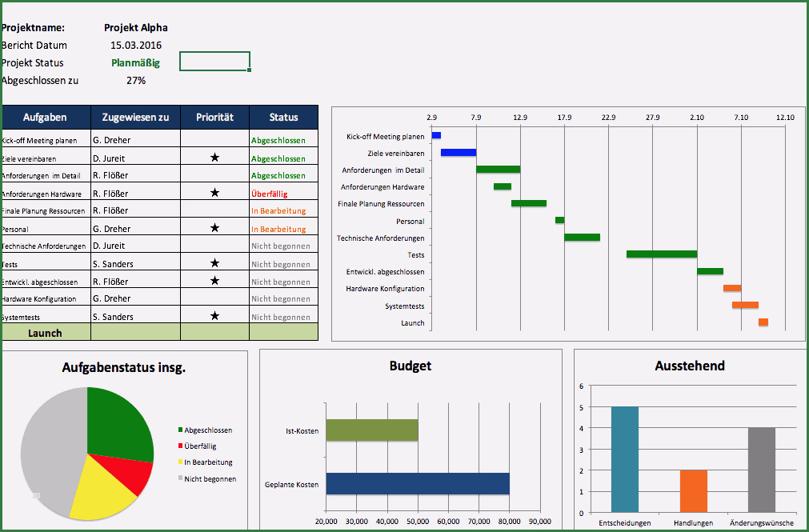The image size is (809, 532).
Task: Click the priority star in Personal row
Action: coord(214,228)
